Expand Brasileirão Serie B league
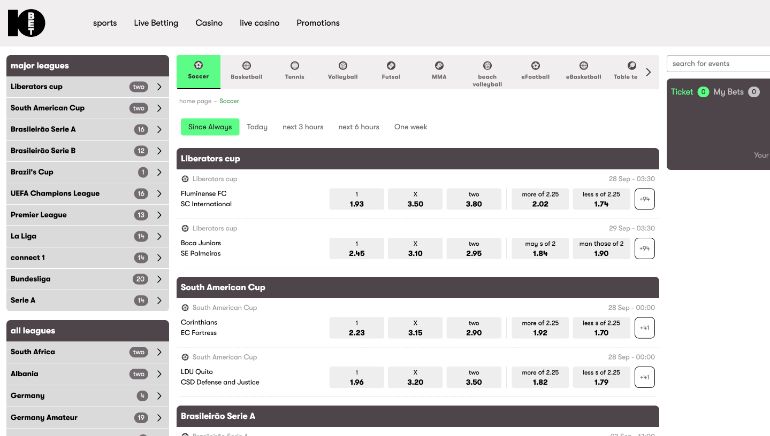The height and width of the screenshot is (436, 770). point(87,151)
